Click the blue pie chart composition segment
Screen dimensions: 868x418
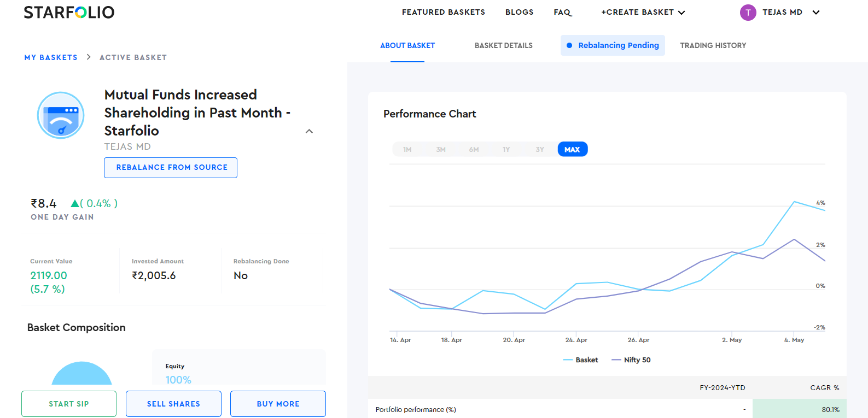coord(81,374)
